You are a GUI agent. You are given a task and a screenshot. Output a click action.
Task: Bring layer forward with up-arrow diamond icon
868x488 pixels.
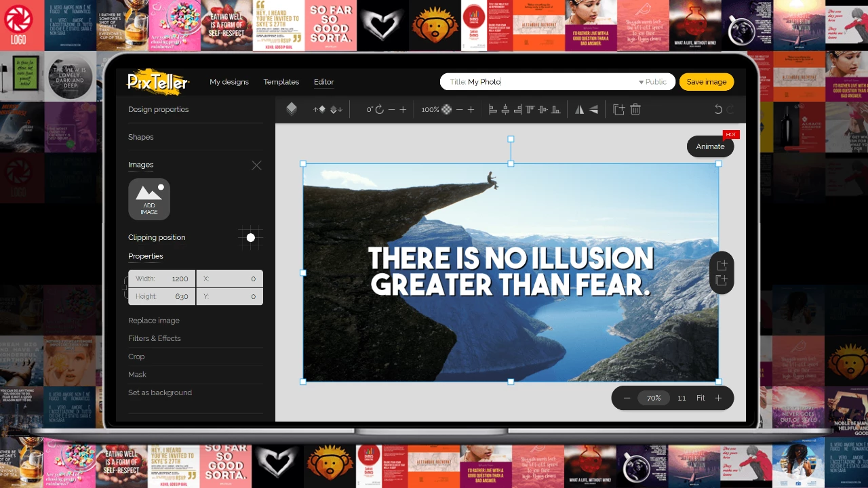click(x=319, y=109)
